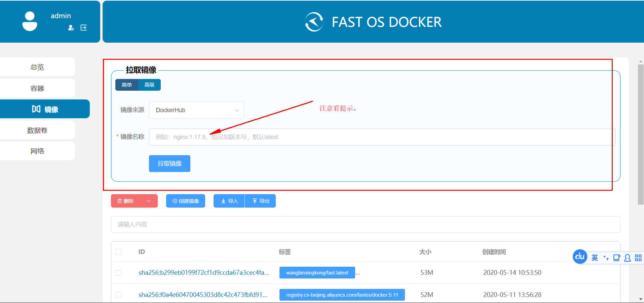Viewport: 644px width, 303px height.
Task: Click the IME punctuation icon
Action: pos(606,258)
